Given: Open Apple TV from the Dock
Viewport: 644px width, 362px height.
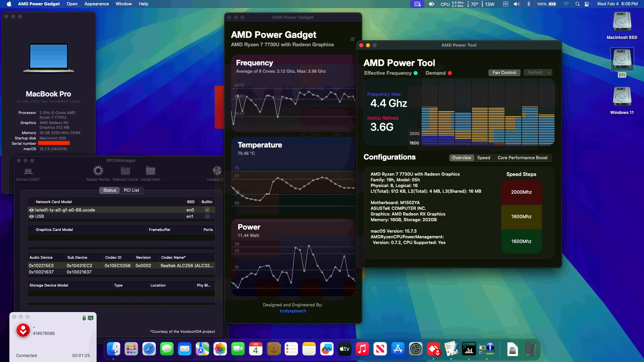Looking at the screenshot, I should 345,349.
